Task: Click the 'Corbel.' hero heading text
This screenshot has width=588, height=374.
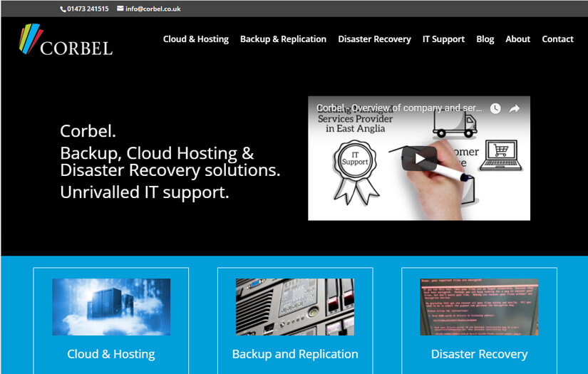Action: point(88,131)
